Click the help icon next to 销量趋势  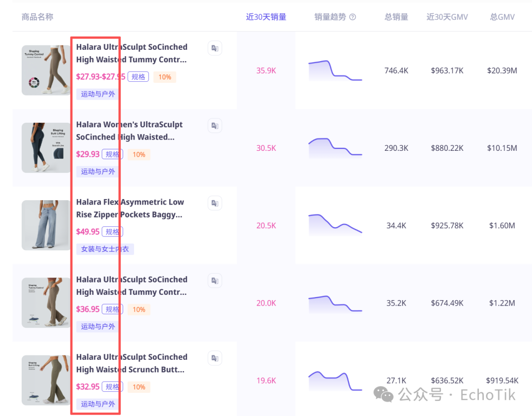point(353,17)
